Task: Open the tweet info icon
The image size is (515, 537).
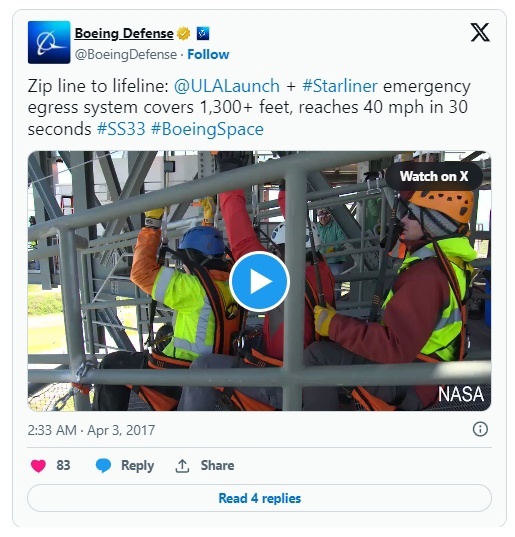Action: tap(480, 429)
